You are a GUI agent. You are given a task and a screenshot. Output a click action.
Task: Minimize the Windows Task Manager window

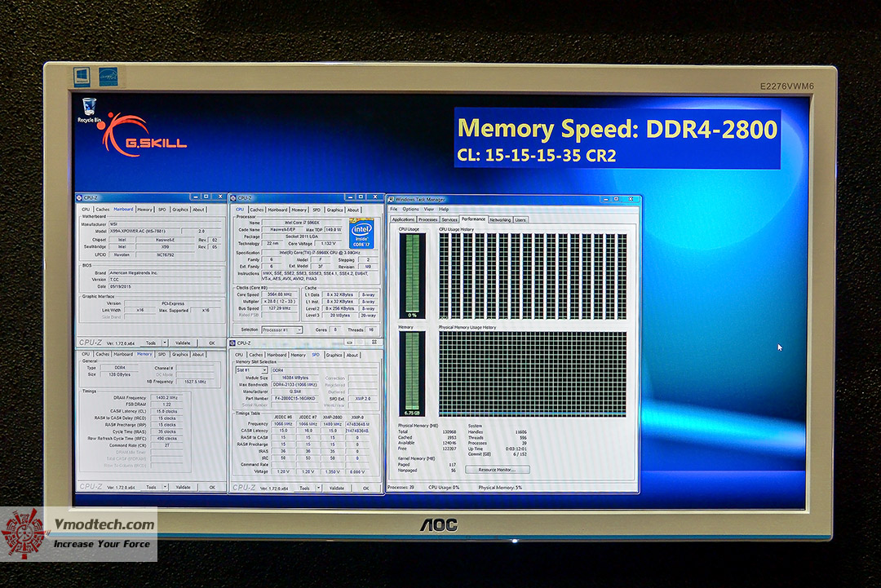coord(605,199)
